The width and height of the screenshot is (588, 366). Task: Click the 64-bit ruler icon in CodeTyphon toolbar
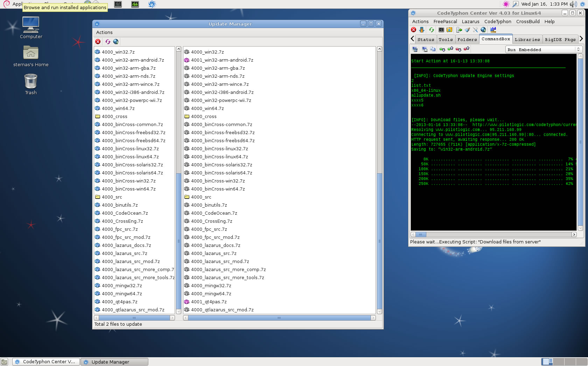[493, 30]
